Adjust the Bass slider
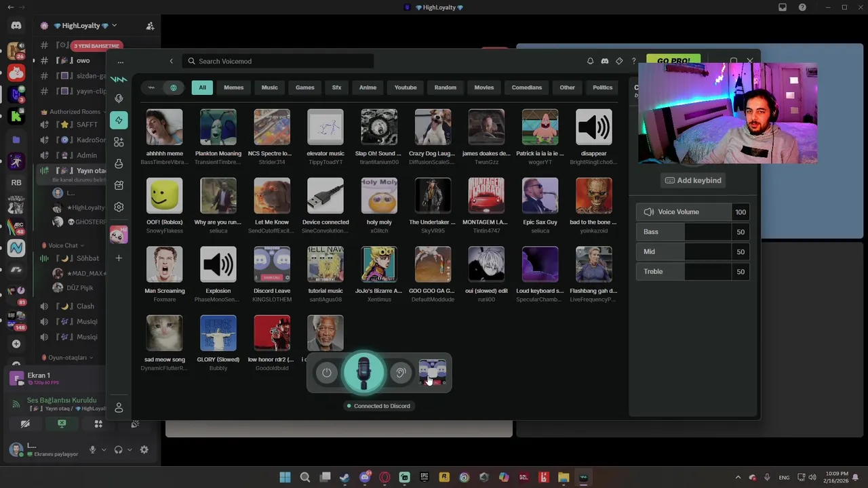Screen dimensions: 868x488 point(684,232)
